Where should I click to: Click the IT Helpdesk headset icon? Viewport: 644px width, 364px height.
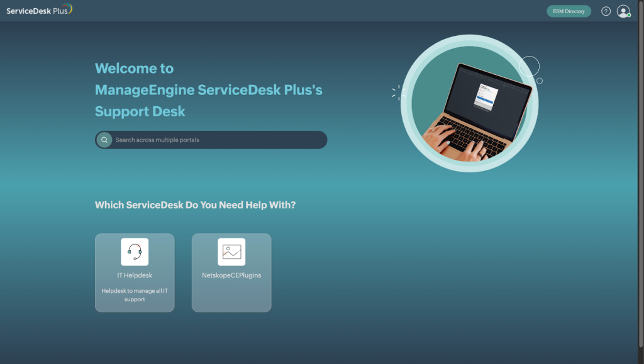coord(135,252)
